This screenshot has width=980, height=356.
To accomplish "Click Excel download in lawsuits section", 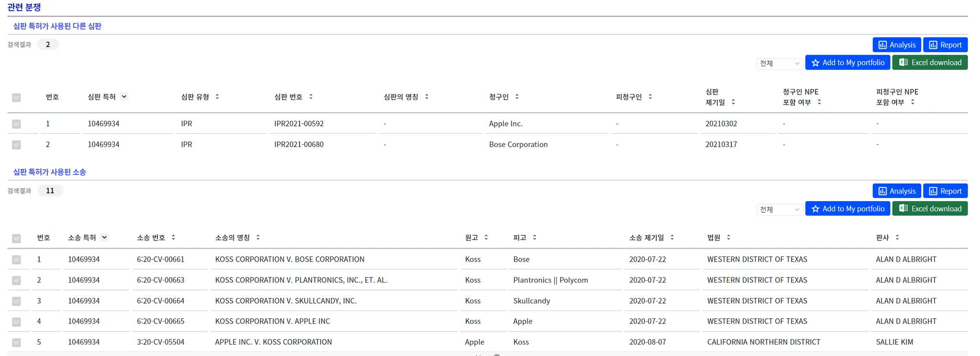I will (930, 209).
